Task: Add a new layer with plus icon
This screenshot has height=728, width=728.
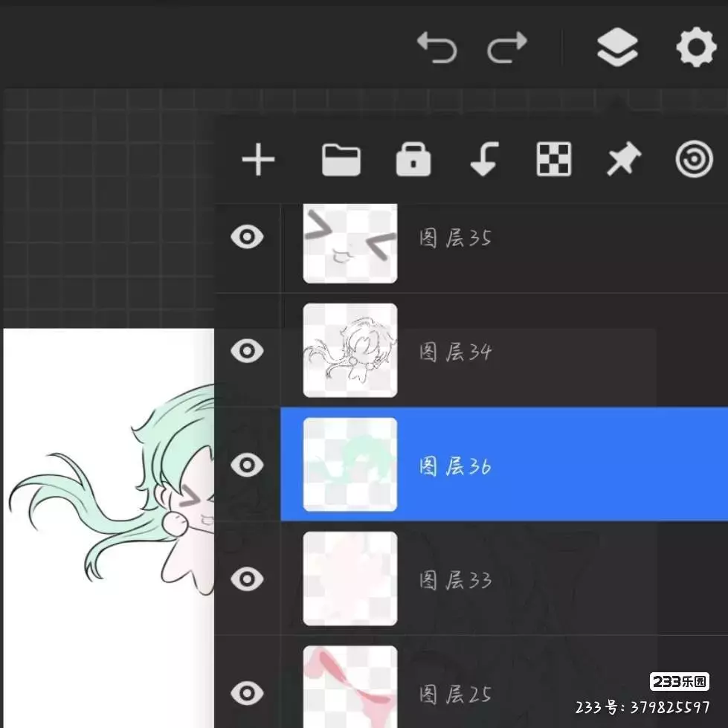Action: click(258, 160)
